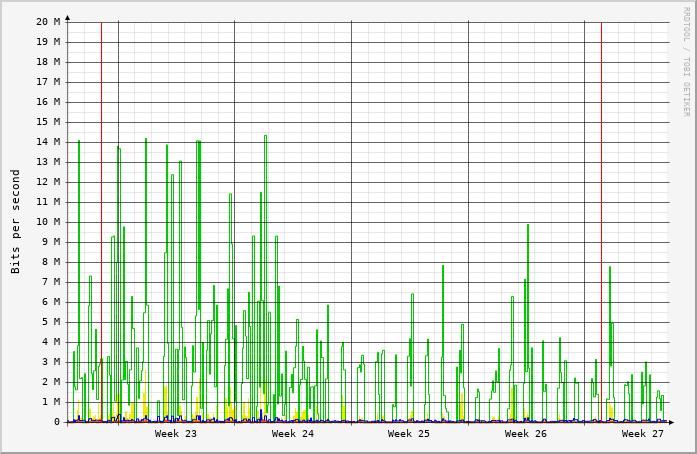
Task: Click the "5 M" y-axis label
Action: tap(51, 322)
